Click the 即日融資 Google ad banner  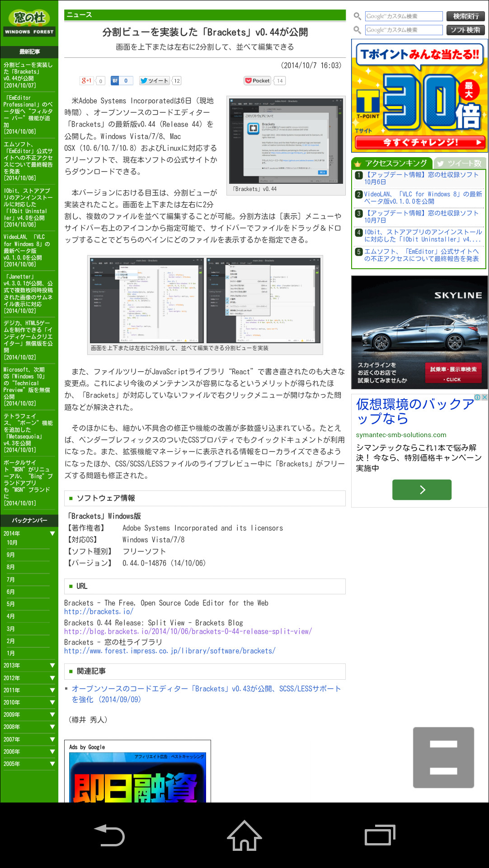point(137,778)
